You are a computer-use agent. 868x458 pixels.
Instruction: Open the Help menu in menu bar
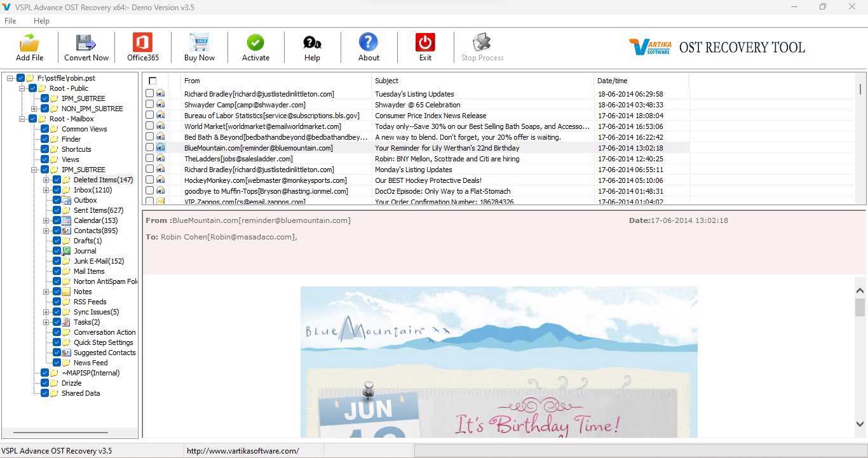tap(41, 21)
